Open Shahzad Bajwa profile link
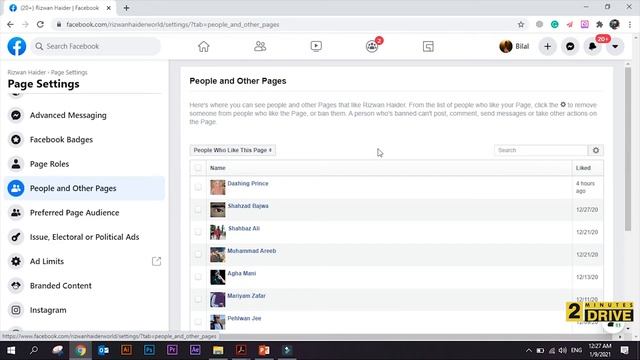This screenshot has height=360, width=640. [x=248, y=206]
